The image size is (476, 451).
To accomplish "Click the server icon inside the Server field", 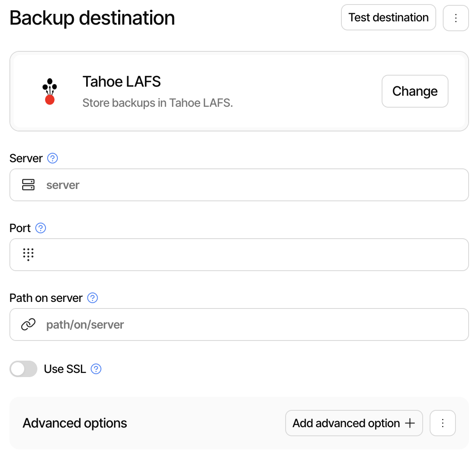I will point(28,185).
